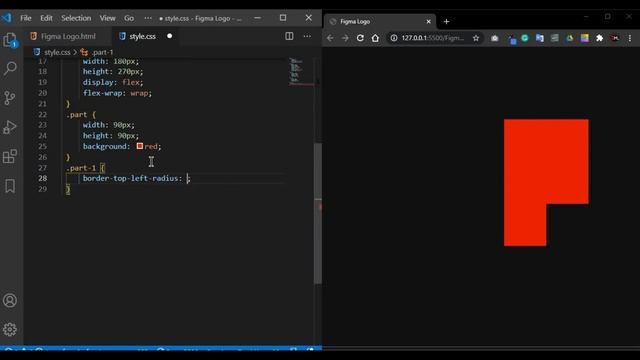Go back in the Chrome browser
The width and height of the screenshot is (640, 360).
(330, 38)
